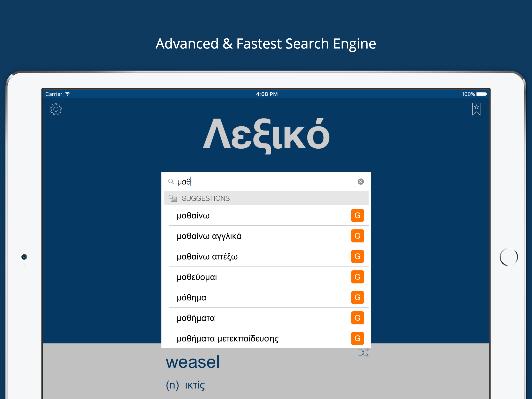
Task: Shuffle to a random word
Action: point(363,353)
